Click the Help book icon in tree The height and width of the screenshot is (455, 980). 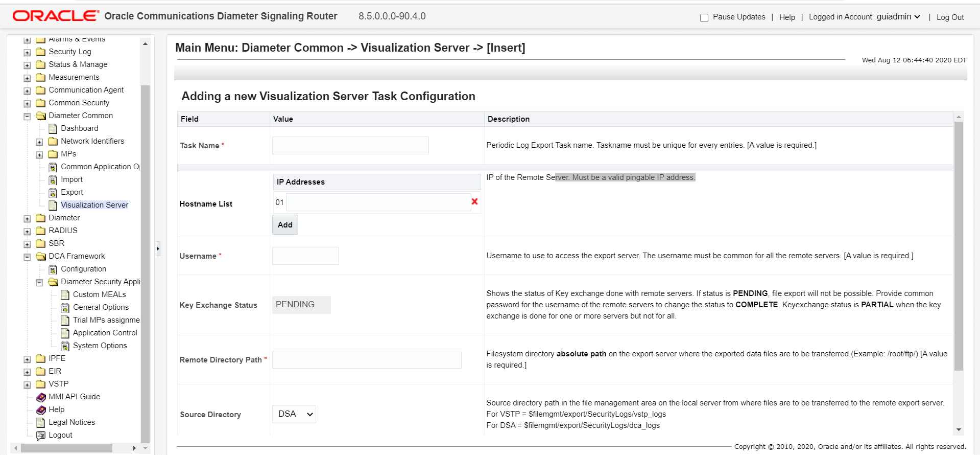click(41, 409)
